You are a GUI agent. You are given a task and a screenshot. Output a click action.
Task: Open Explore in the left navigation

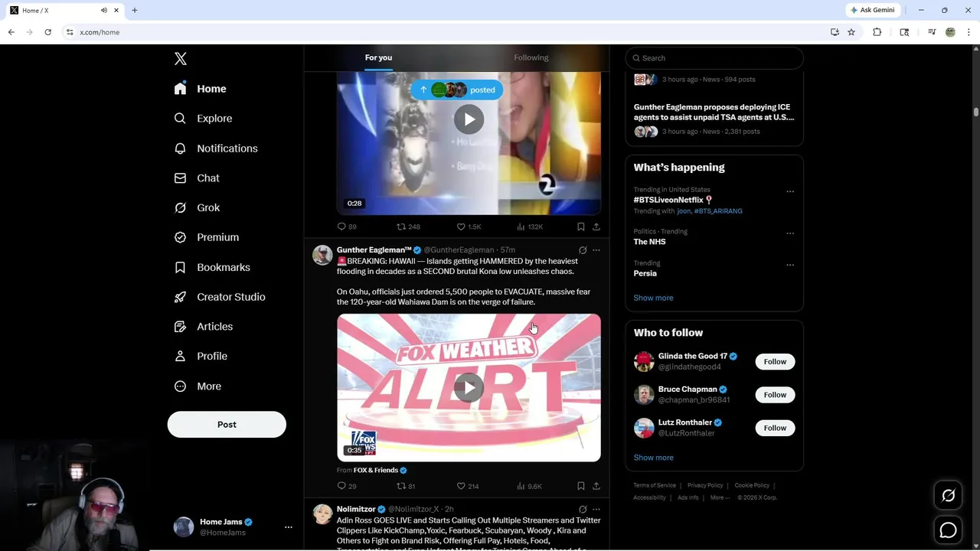(203, 119)
